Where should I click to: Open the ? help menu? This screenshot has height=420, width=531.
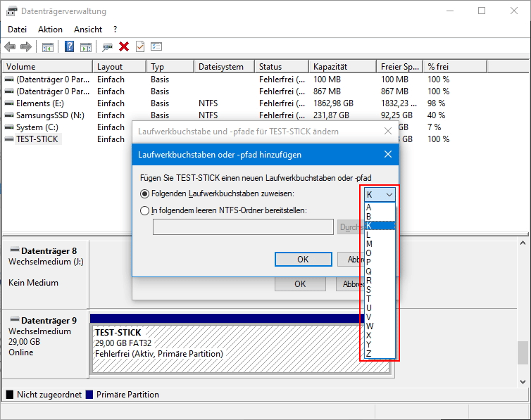click(x=115, y=30)
